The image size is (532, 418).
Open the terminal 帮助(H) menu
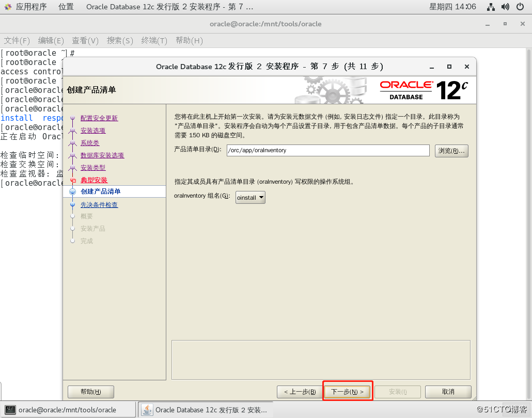click(x=189, y=41)
